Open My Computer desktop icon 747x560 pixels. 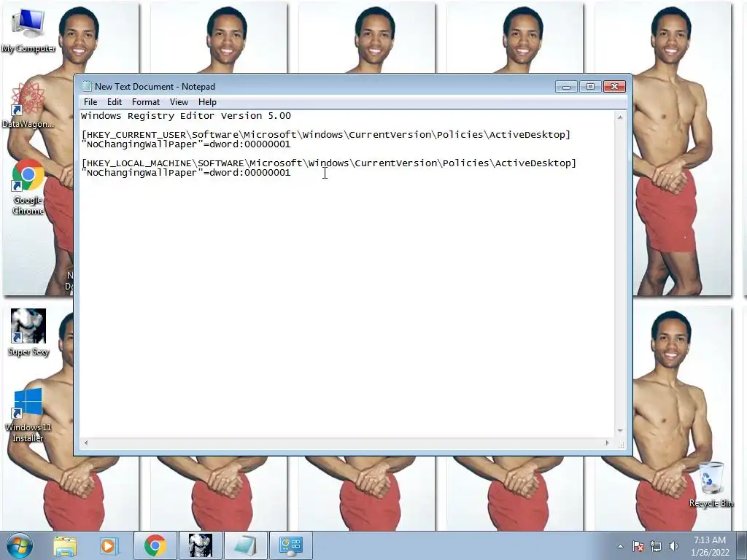click(x=28, y=31)
